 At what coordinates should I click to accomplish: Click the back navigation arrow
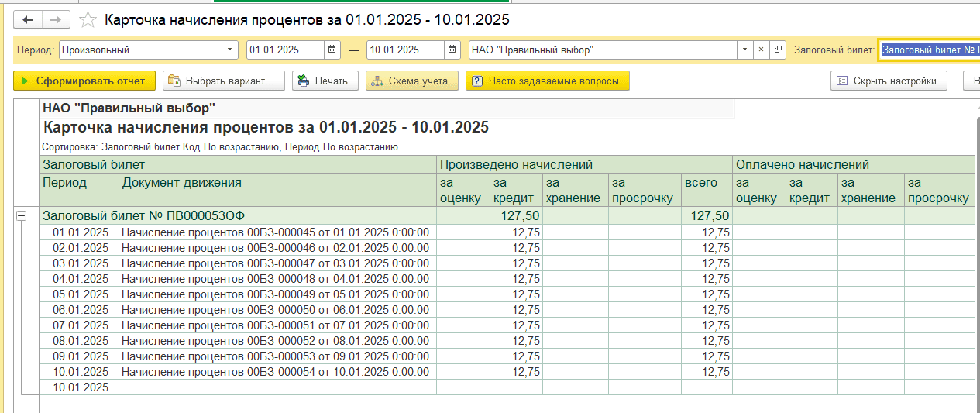point(29,19)
